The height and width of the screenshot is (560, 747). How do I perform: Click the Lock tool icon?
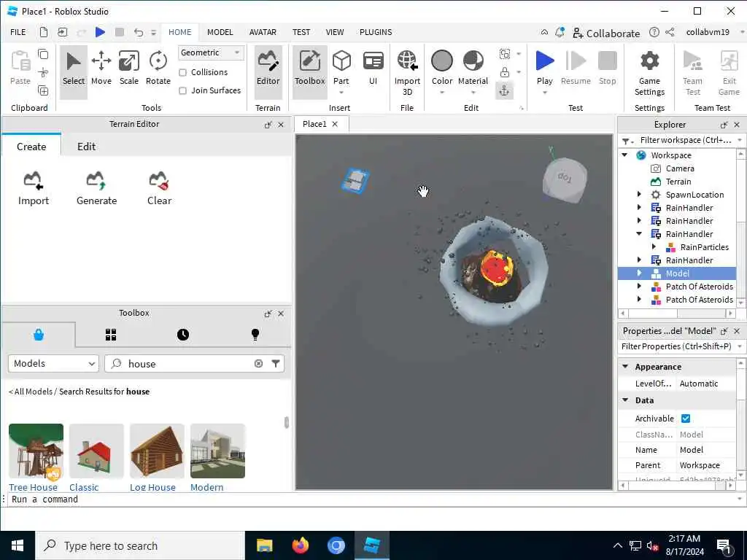504,72
